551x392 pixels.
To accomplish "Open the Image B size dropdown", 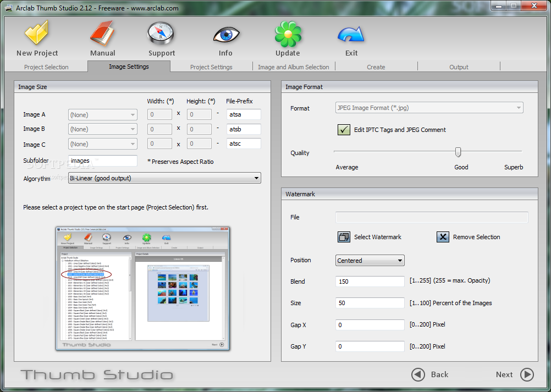I will (103, 129).
